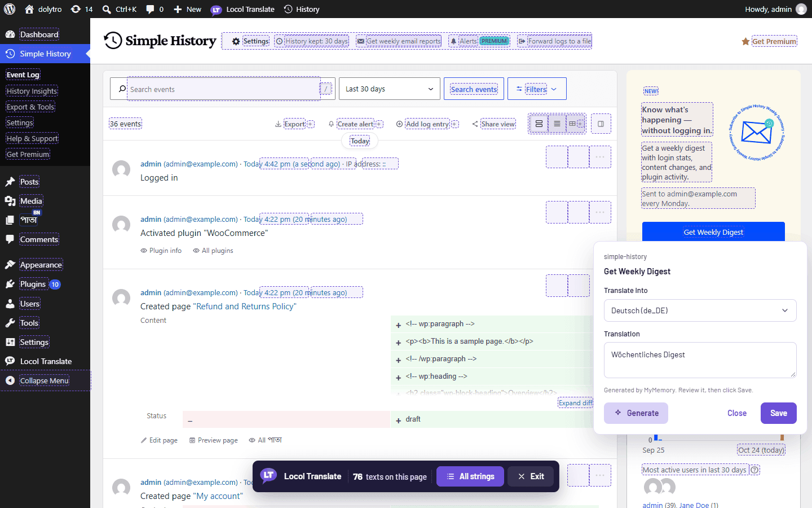This screenshot has width=812, height=508.
Task: Select the compact list view icon
Action: coord(557,124)
